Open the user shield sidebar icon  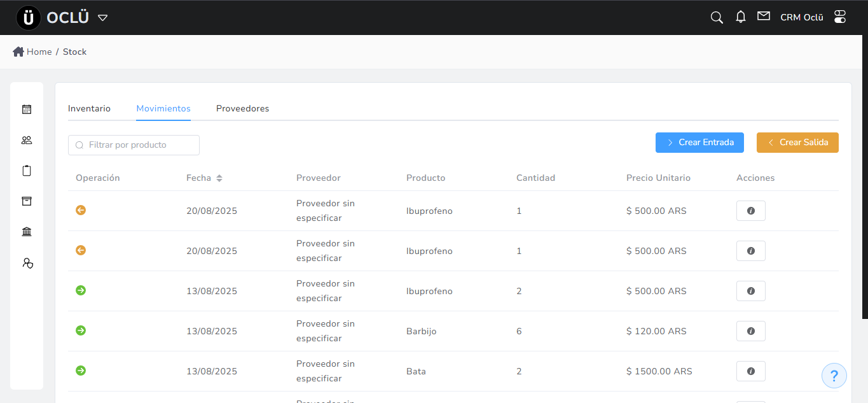click(27, 262)
